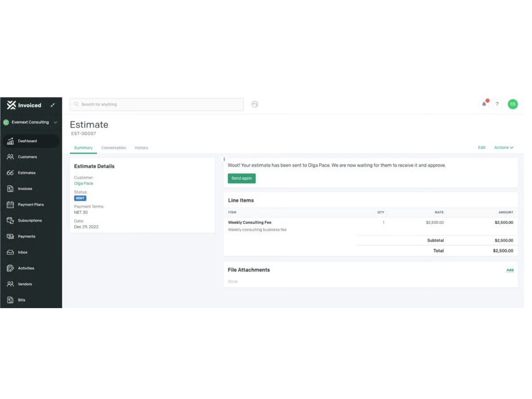Expand the Actions dropdown
This screenshot has height=399, width=532.
click(504, 148)
